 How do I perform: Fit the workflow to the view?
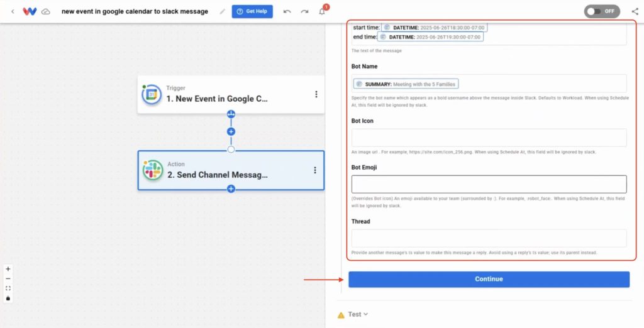tap(8, 288)
